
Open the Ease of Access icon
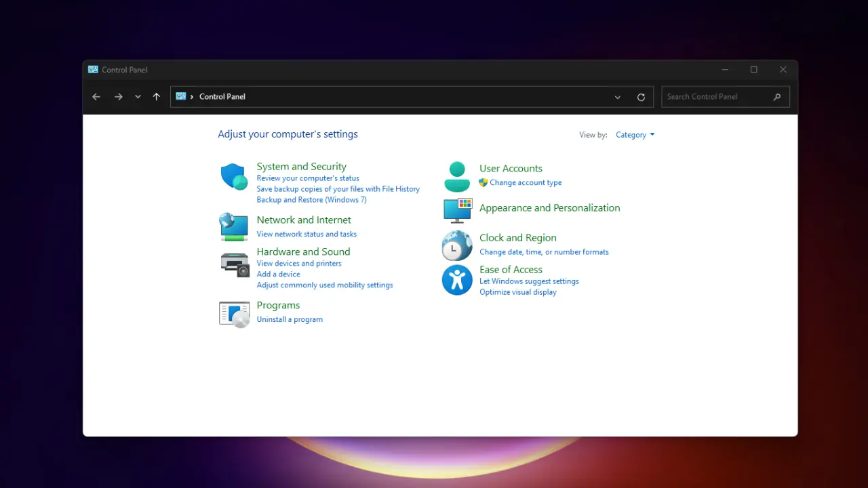[457, 280]
